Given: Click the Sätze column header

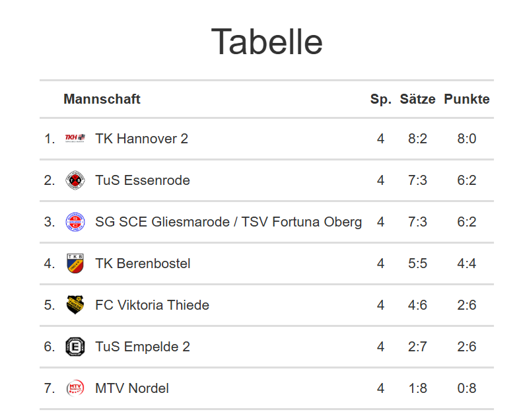Looking at the screenshot, I should click(417, 99).
